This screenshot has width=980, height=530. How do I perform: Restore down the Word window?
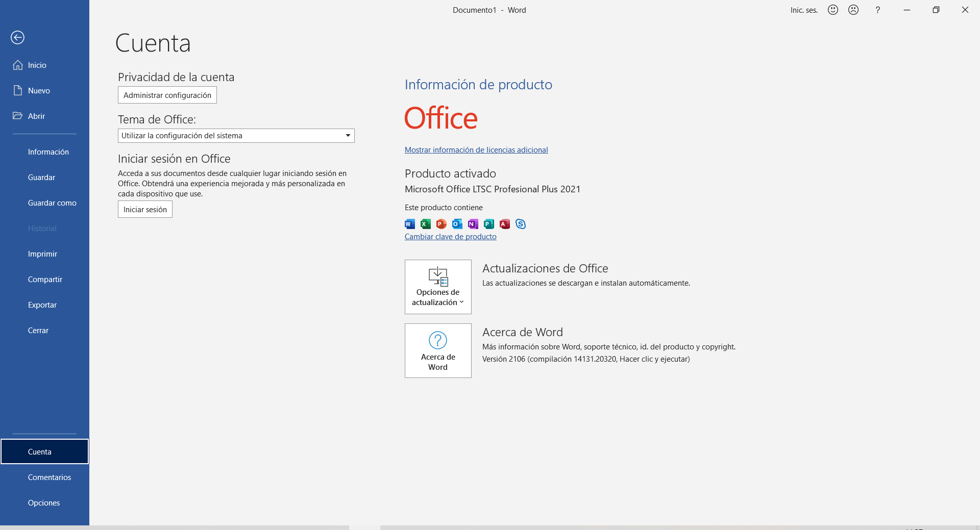(936, 10)
